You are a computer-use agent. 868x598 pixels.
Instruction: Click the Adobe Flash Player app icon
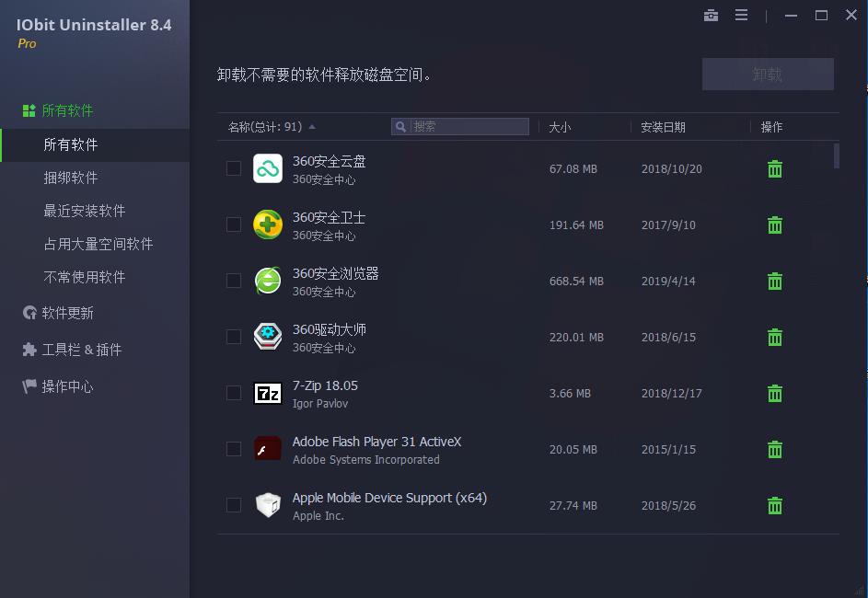coord(268,449)
